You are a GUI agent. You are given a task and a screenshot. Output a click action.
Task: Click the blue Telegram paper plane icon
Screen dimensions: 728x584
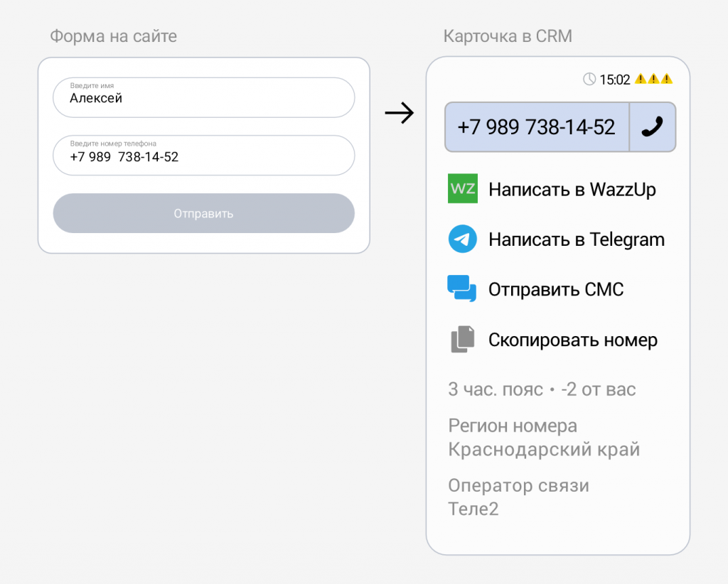point(462,239)
